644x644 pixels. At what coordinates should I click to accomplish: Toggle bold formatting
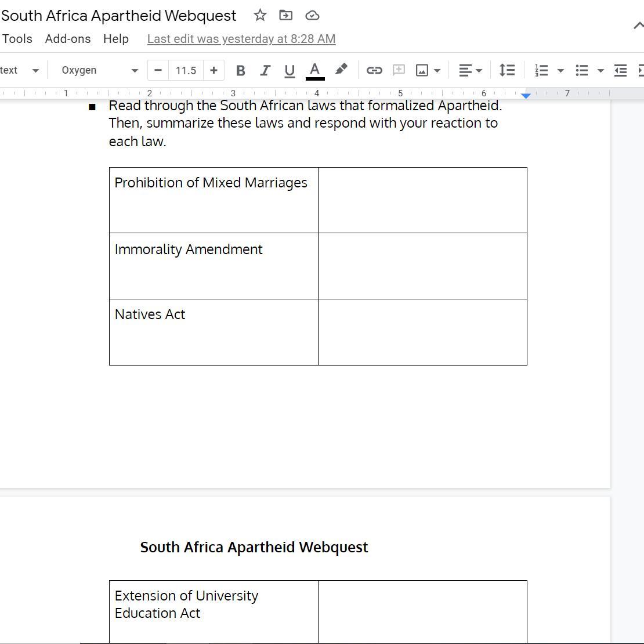(240, 70)
